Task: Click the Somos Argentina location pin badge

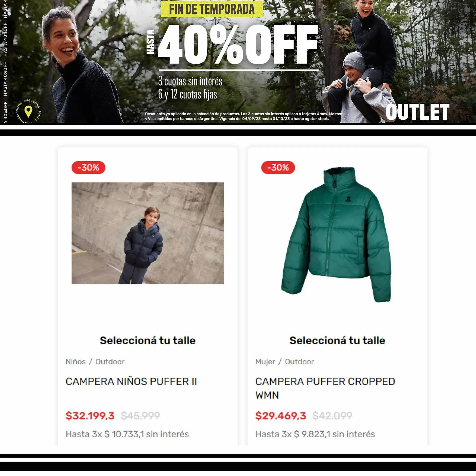Action: click(28, 111)
